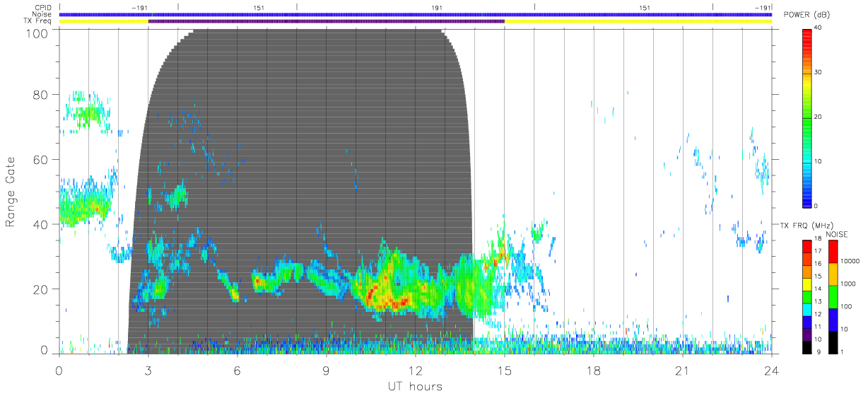Click the UT hours tick label 24
This screenshot has height=401, width=868.
pyautogui.click(x=771, y=370)
